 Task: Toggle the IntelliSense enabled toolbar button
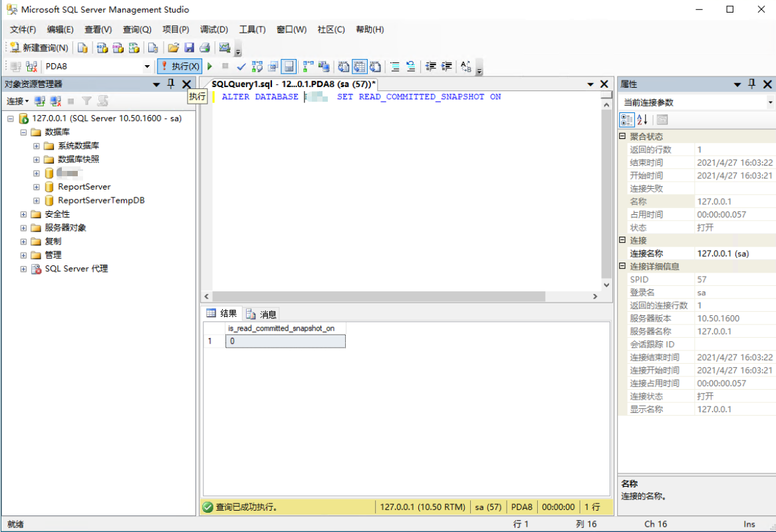tap(289, 66)
